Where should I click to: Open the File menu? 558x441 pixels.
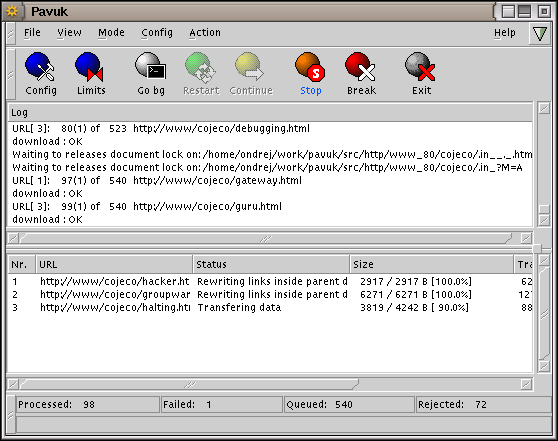tap(32, 33)
